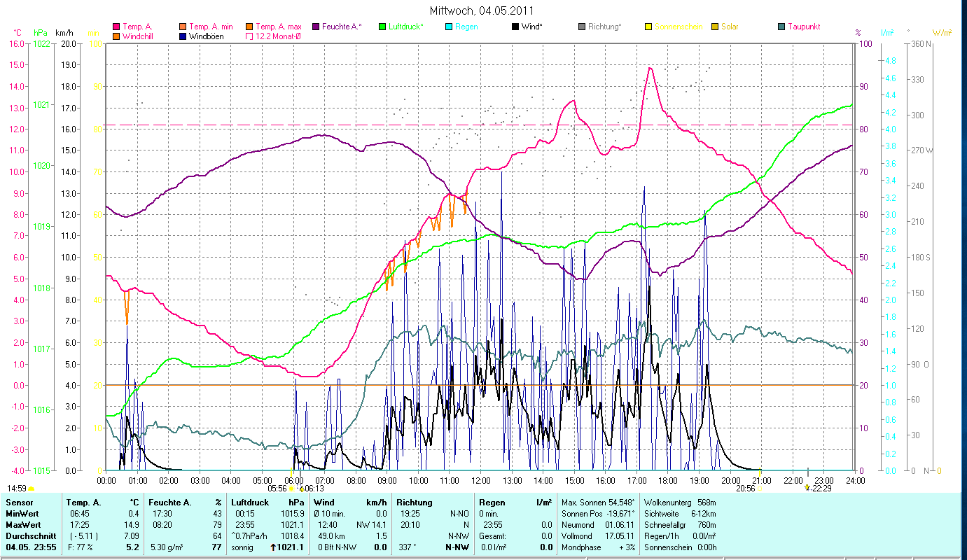The height and width of the screenshot is (560, 967).
Task: Toggle the Wind black legend square
Action: 515,27
